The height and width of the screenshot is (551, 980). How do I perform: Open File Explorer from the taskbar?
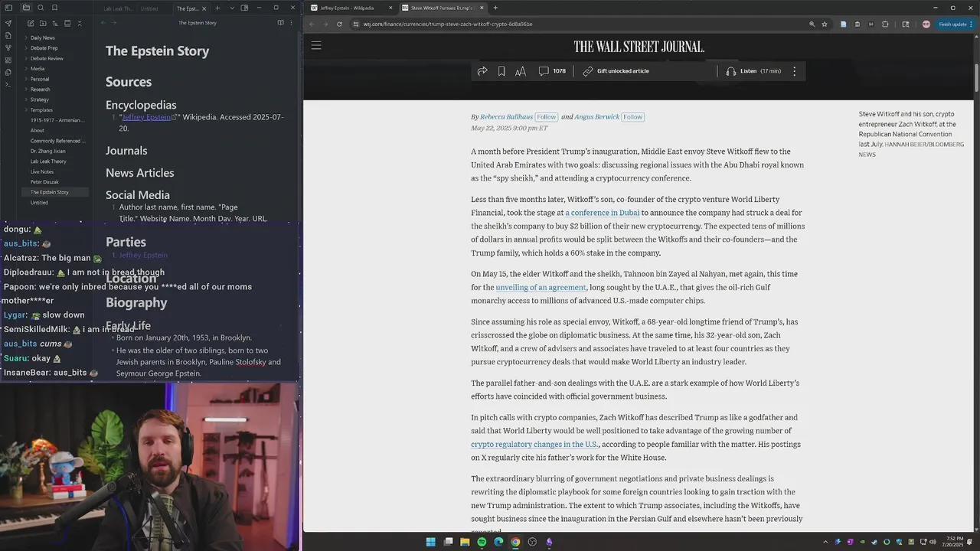(x=465, y=542)
